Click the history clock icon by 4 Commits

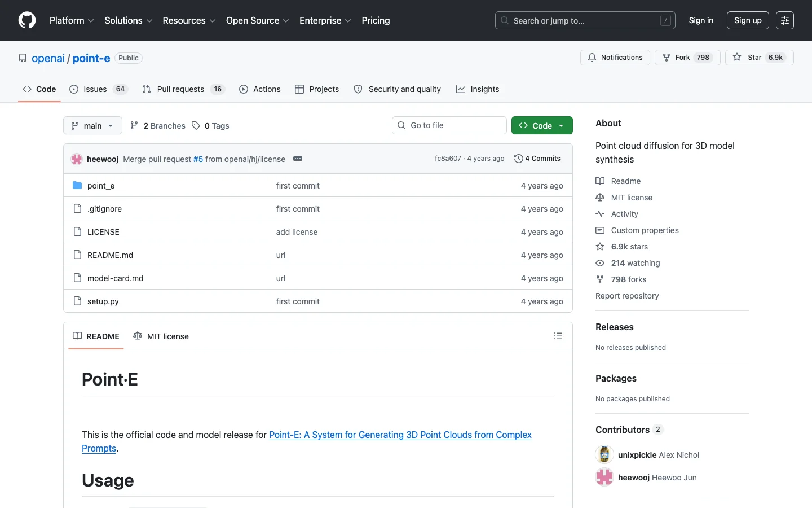tap(519, 159)
